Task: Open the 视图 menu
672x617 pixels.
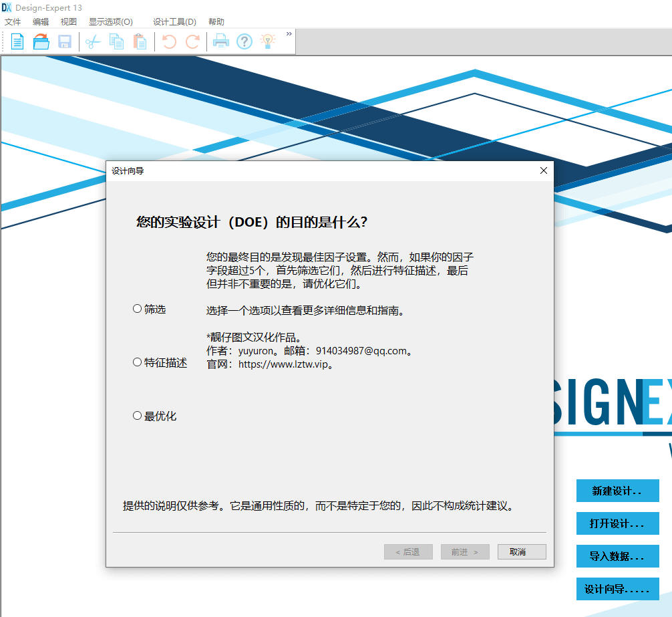Action: click(x=69, y=22)
